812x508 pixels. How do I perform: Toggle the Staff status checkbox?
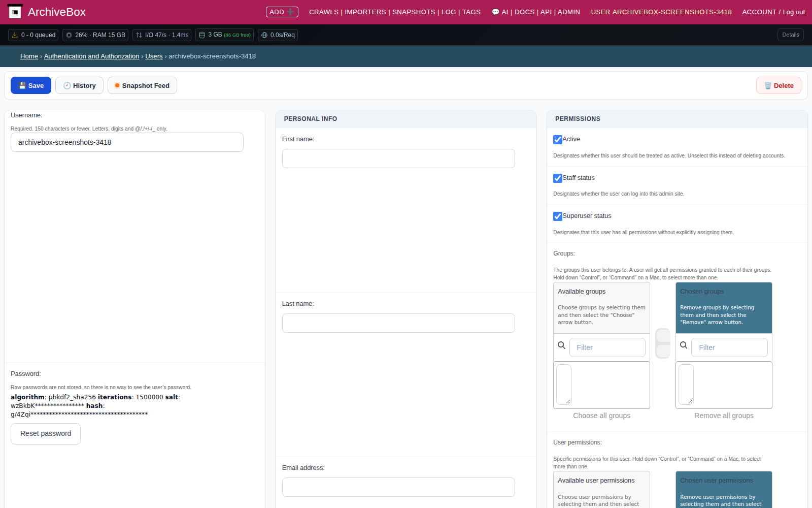(x=558, y=178)
